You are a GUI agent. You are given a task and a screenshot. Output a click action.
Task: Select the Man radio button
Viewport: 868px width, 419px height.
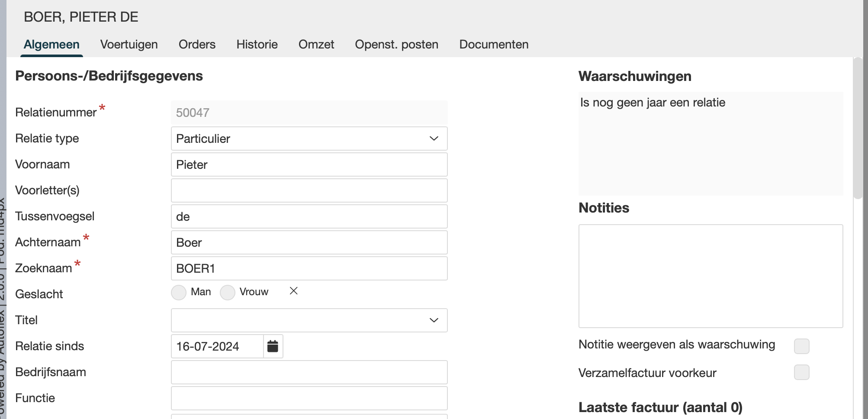(x=179, y=293)
